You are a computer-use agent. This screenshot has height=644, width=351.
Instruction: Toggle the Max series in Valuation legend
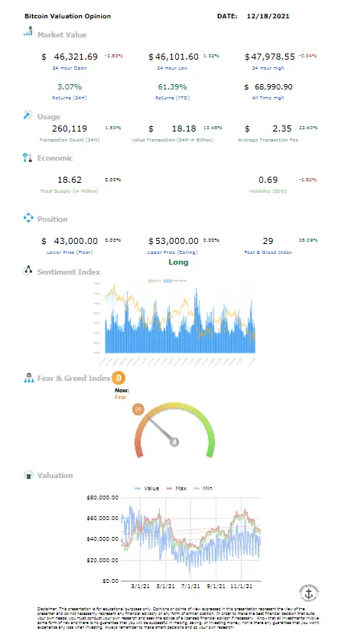click(x=176, y=488)
